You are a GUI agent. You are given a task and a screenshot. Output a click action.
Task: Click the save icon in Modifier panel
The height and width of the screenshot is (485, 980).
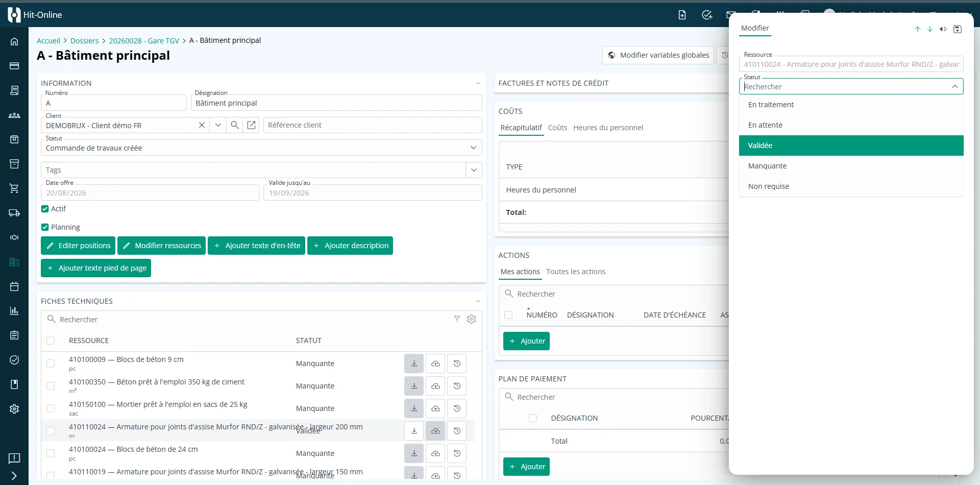pyautogui.click(x=958, y=29)
